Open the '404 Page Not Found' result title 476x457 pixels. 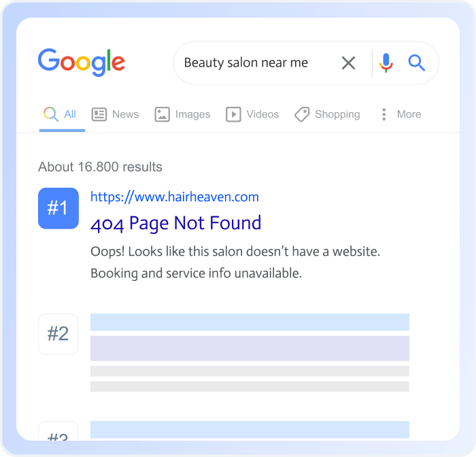click(175, 223)
